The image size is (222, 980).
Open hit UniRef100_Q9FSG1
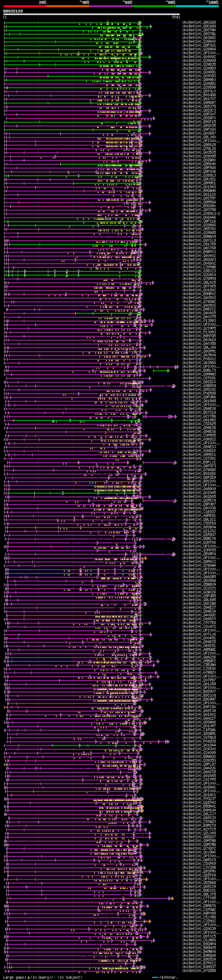click(199, 45)
